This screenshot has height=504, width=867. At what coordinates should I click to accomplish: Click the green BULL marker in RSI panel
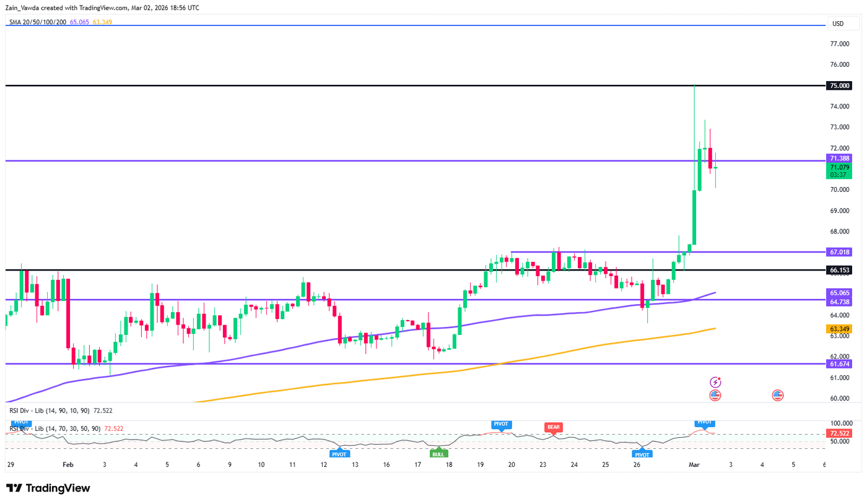(438, 453)
